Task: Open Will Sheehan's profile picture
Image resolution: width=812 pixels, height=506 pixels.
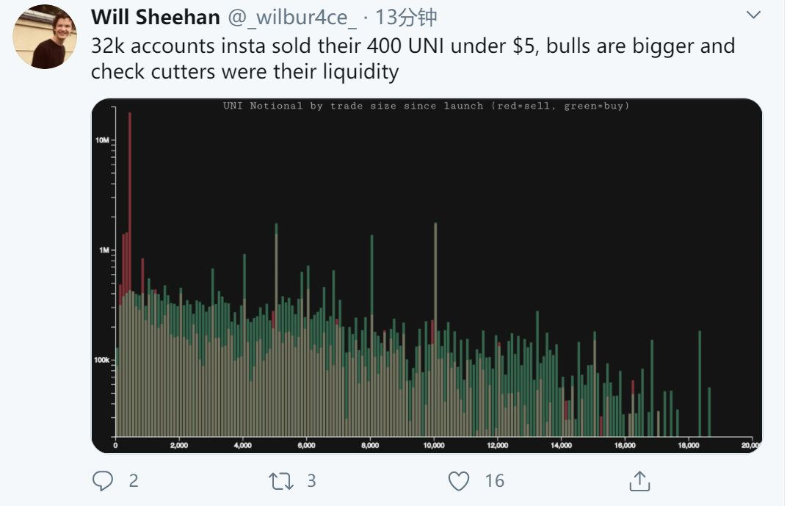Action: click(x=46, y=37)
